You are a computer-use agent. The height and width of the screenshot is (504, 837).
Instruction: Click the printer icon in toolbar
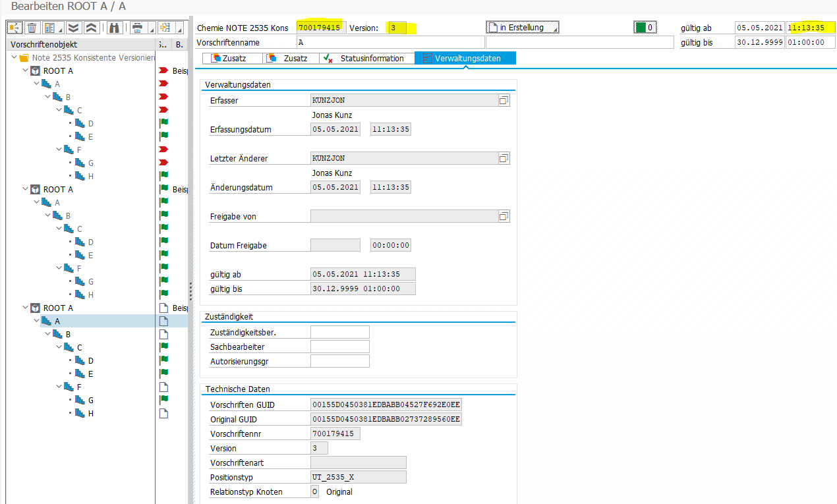click(x=137, y=28)
